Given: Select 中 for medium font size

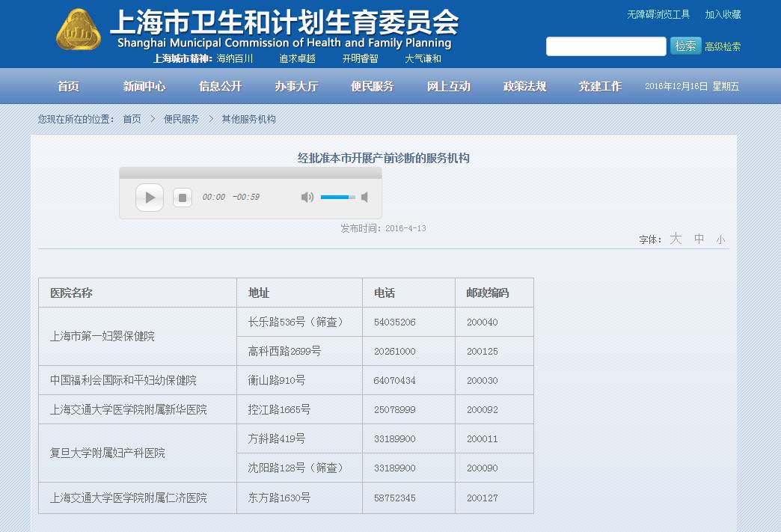Looking at the screenshot, I should coord(698,239).
